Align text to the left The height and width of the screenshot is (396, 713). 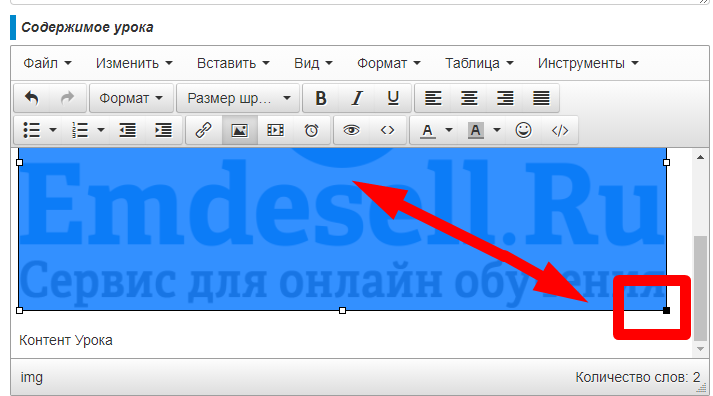pos(433,98)
